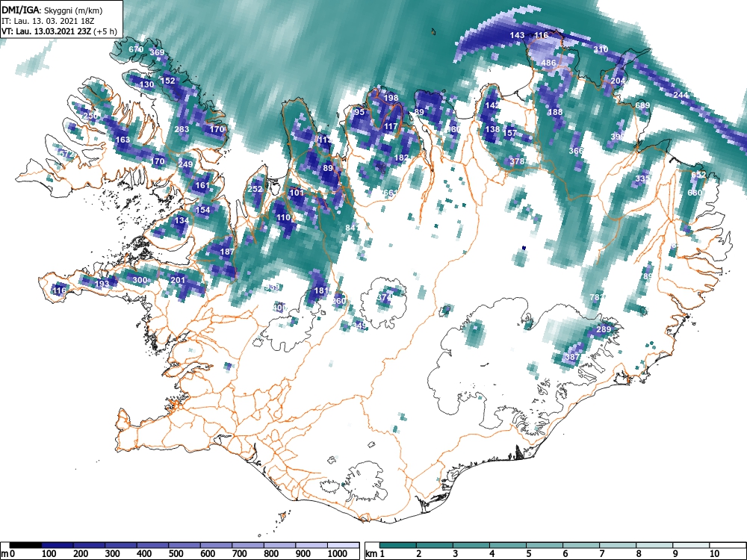Click the 187 visibility value
Viewport: 747px width, 560px height.
227,252
